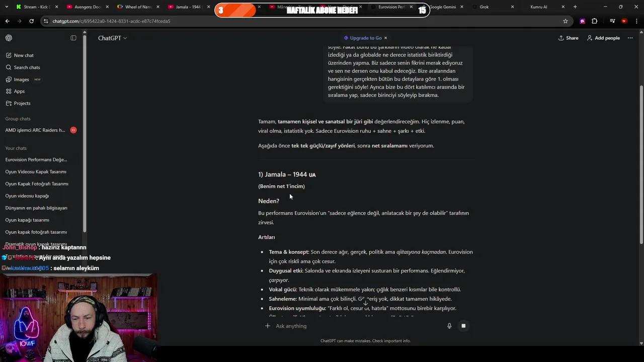Click the purple extension icon in toolbar
Screen dimensions: 644x362
[582, 21]
